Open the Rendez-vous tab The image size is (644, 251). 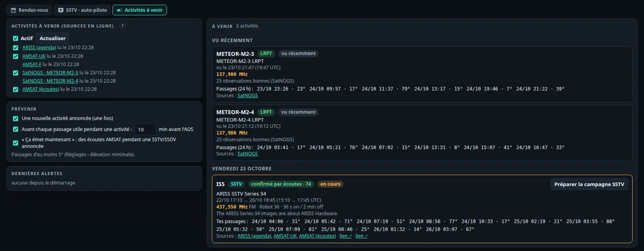coord(30,10)
